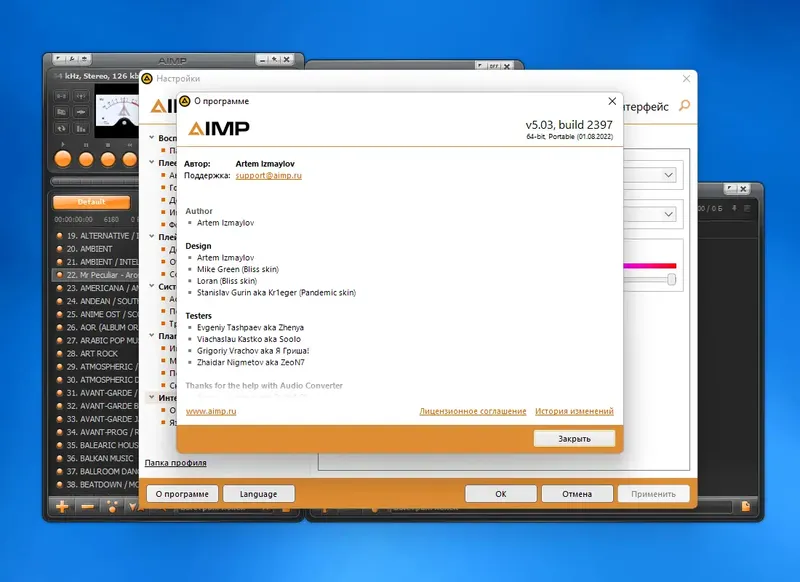Open main menu icon in AIMP player title bar

pos(60,59)
